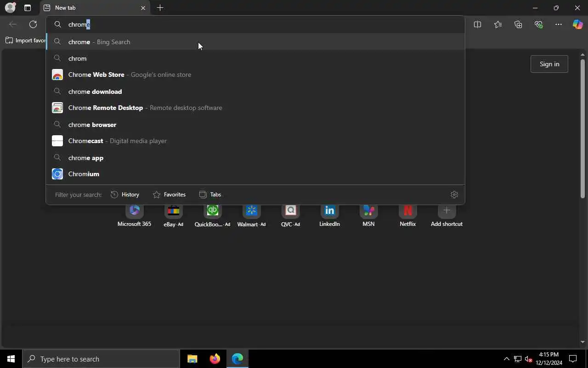
Task: Open the MSN shortcut
Action: tap(368, 215)
